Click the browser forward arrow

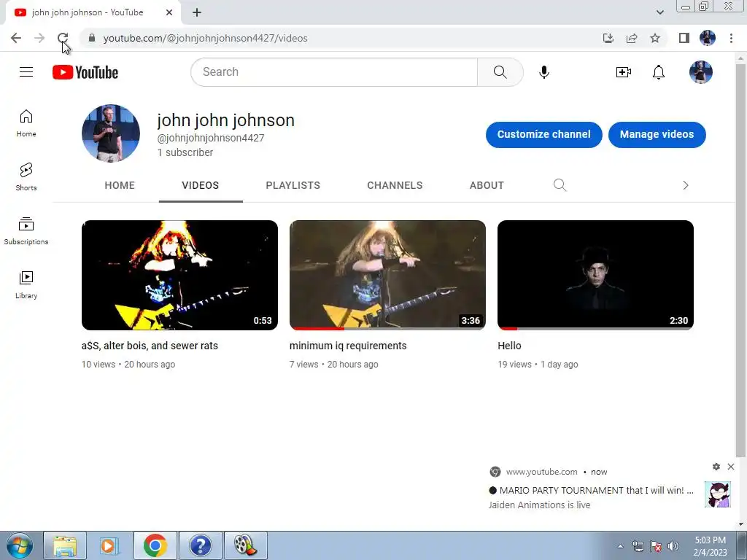tap(39, 38)
